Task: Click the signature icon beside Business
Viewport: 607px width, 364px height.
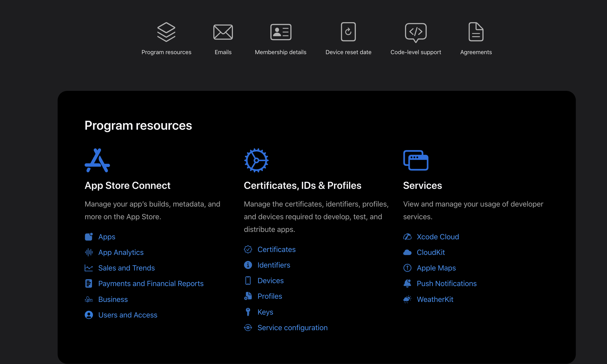Action: pos(89,299)
